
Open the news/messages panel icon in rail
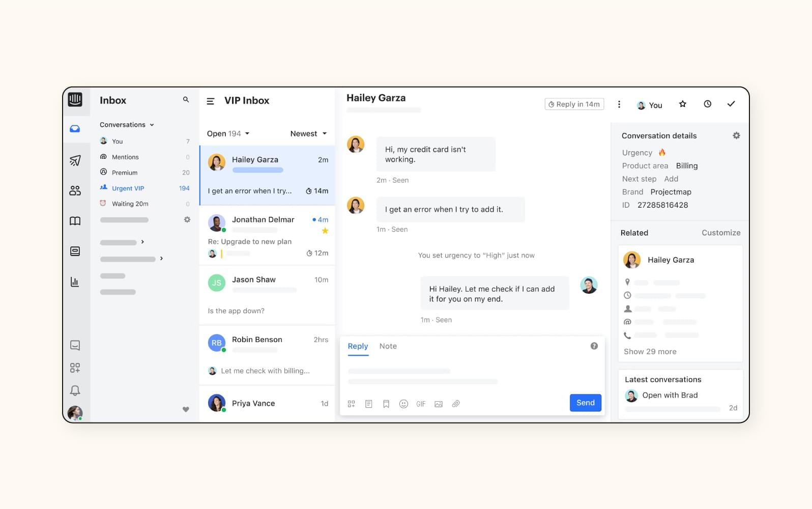[75, 251]
